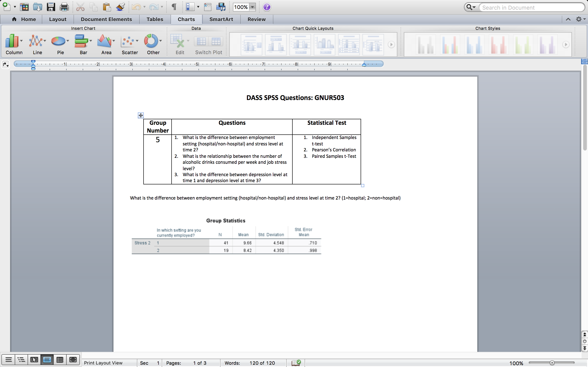
Task: Collapse the ribbon with the chevron
Action: [x=568, y=19]
